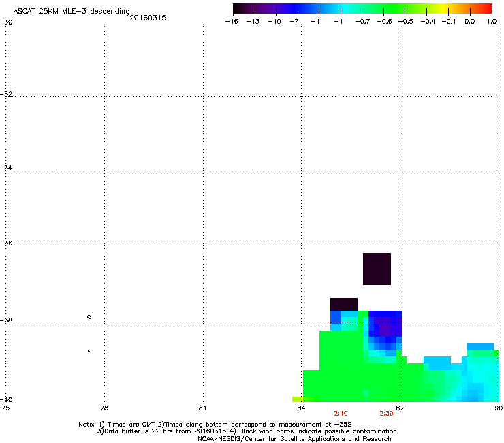Click latitude axis label -36
The image size is (504, 443).
coord(6,243)
